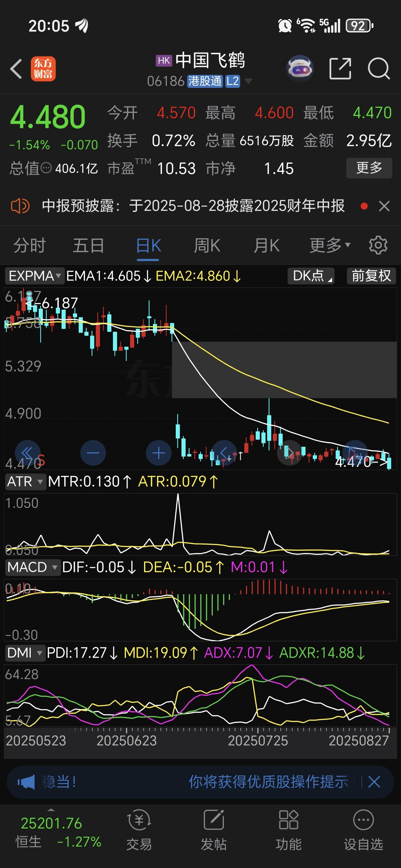Expand the small arrow above 恒生 ticker
Image resolution: width=401 pixels, height=868 pixels.
click(51, 810)
